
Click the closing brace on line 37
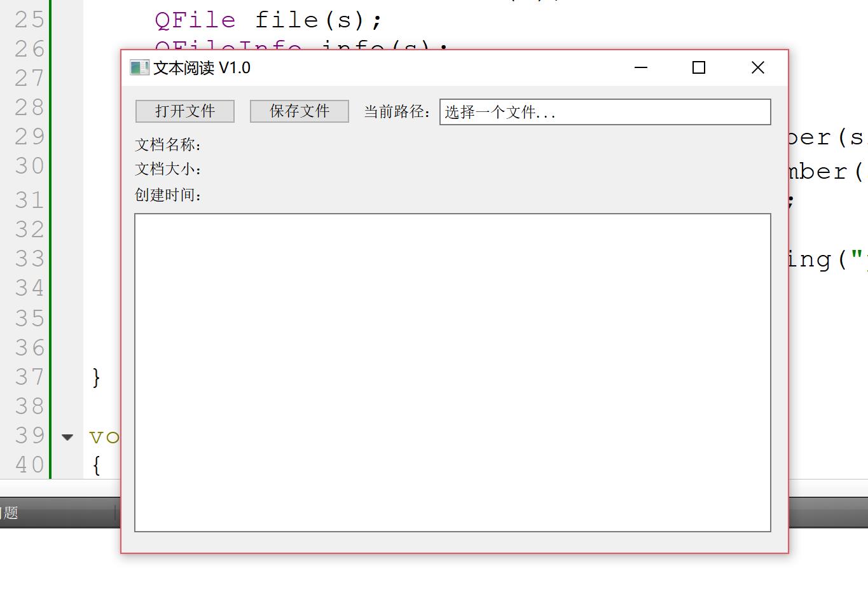[x=96, y=378]
